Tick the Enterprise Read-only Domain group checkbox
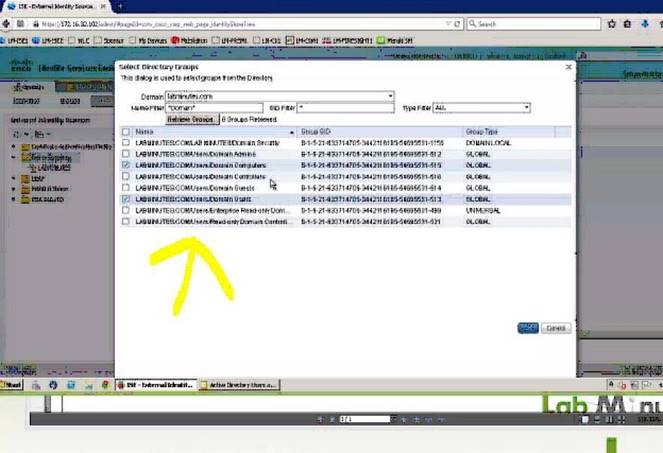This screenshot has height=453, width=663. 126,210
